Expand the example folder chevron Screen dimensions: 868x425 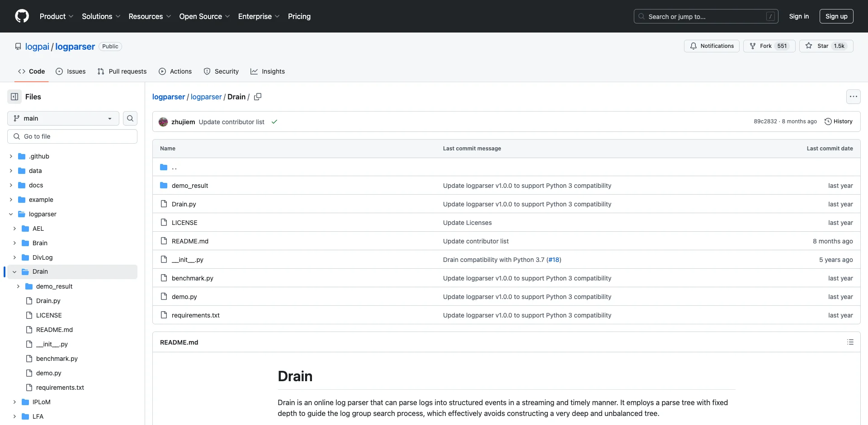pyautogui.click(x=11, y=200)
